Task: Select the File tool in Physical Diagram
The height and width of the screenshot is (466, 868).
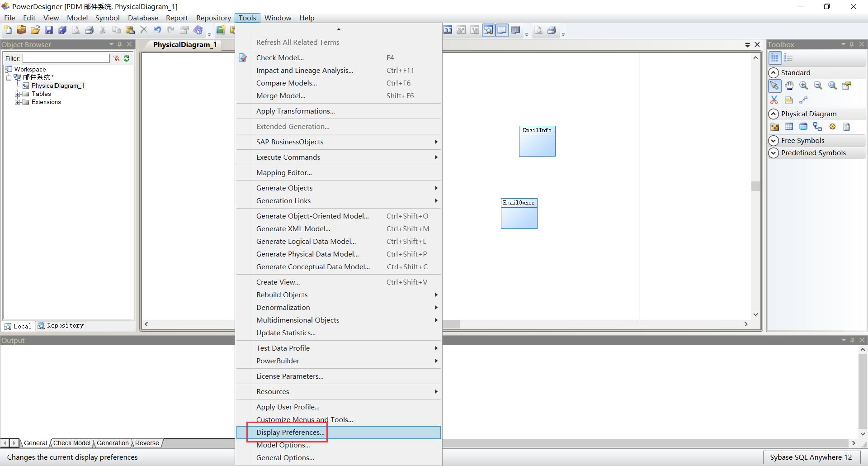Action: click(847, 127)
